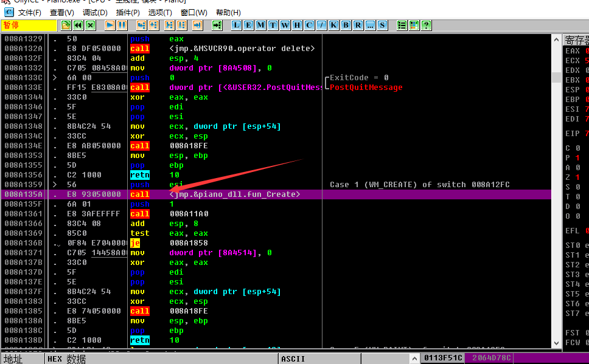Pause execution with the toolbar pause icon
The height and width of the screenshot is (364, 589).
pos(122,25)
